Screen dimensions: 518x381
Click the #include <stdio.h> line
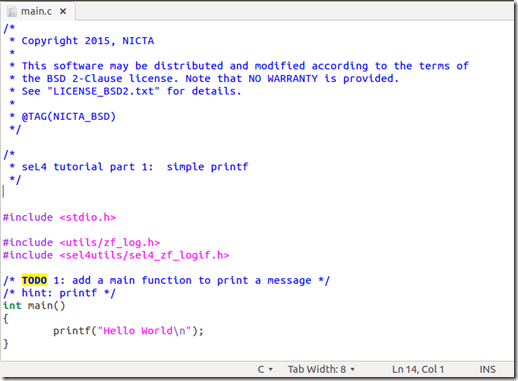(59, 217)
